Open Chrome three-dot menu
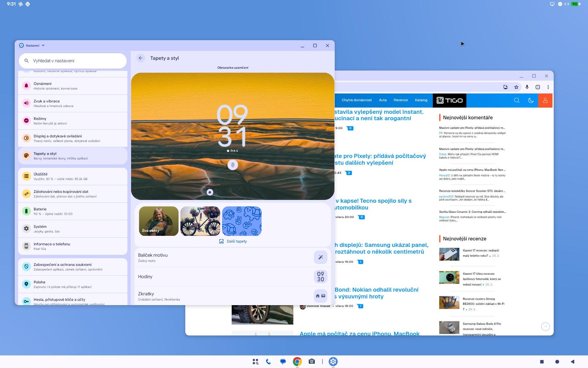Image resolution: width=588 pixels, height=368 pixels. 548,87
